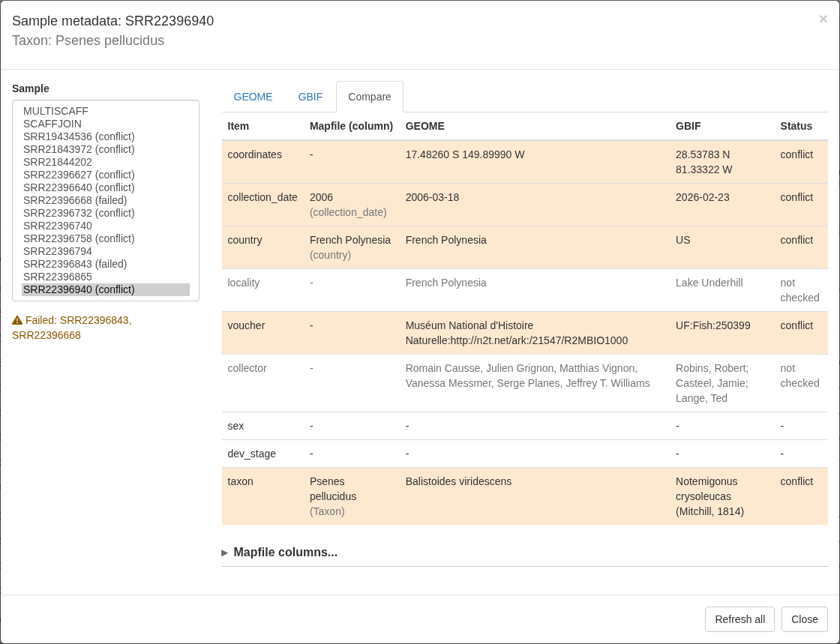This screenshot has height=644, width=840.
Task: Click GEOME coordinates 17.48260 S 149.89990 W
Action: pos(464,154)
